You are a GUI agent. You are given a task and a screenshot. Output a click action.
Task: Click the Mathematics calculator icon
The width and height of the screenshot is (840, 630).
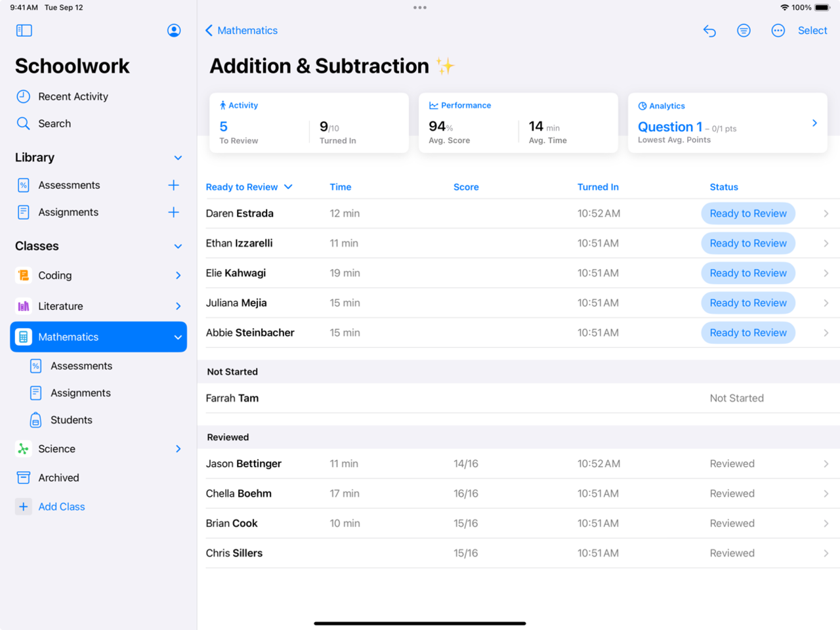tap(23, 337)
